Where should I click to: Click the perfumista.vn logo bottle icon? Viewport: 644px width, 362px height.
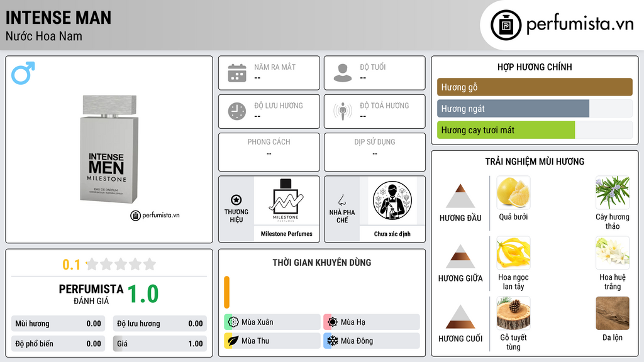(x=506, y=25)
